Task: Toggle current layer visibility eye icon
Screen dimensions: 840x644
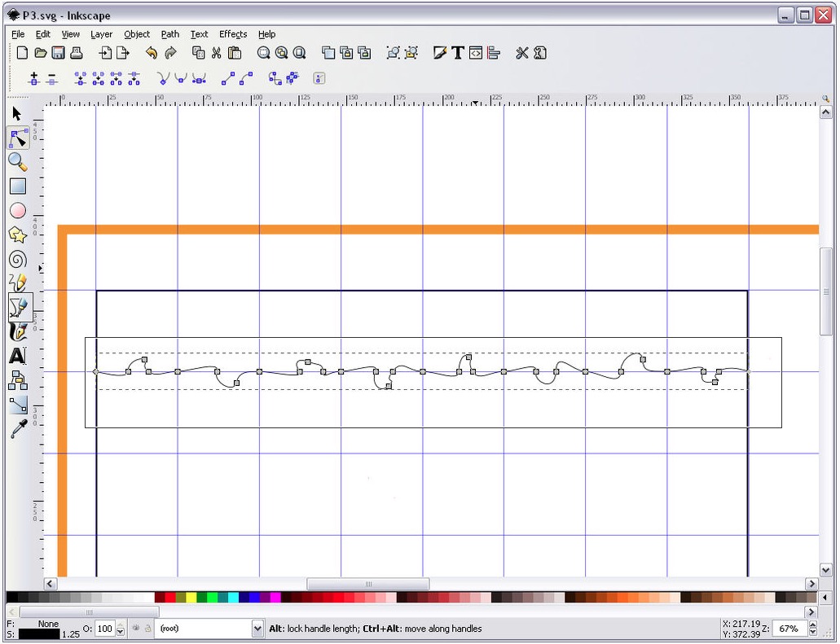Action: pos(136,629)
